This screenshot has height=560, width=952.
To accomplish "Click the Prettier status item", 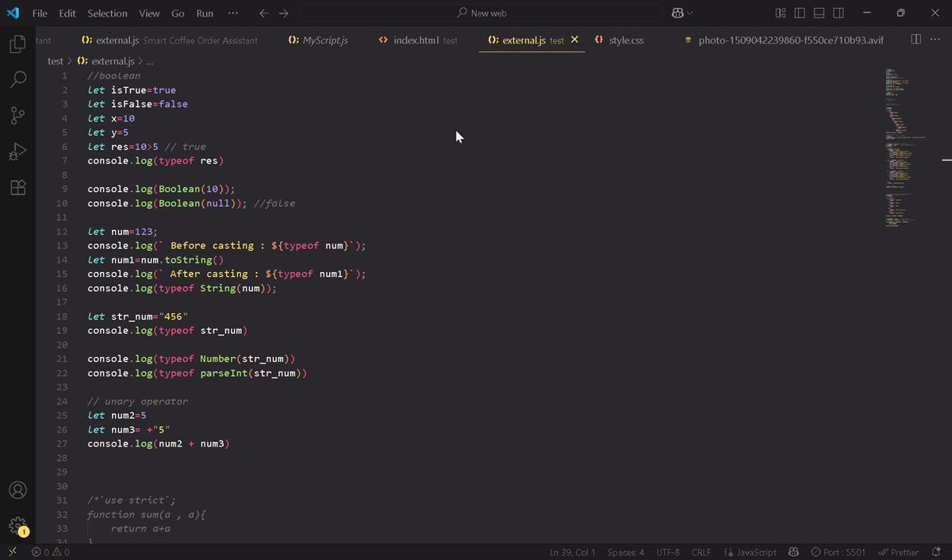I will (899, 552).
